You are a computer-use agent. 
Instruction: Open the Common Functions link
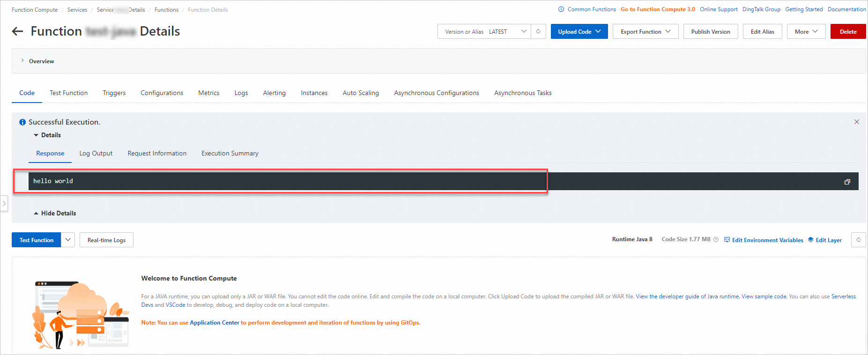click(x=592, y=9)
